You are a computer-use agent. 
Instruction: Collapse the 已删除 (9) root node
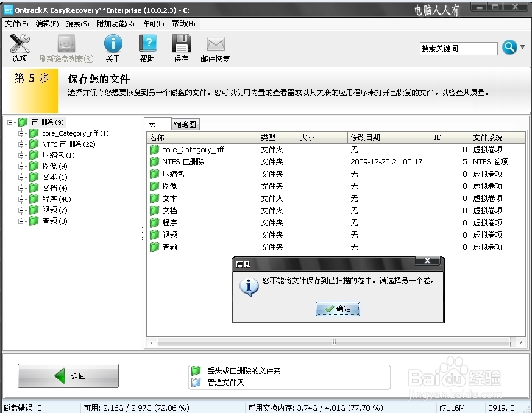[10, 122]
